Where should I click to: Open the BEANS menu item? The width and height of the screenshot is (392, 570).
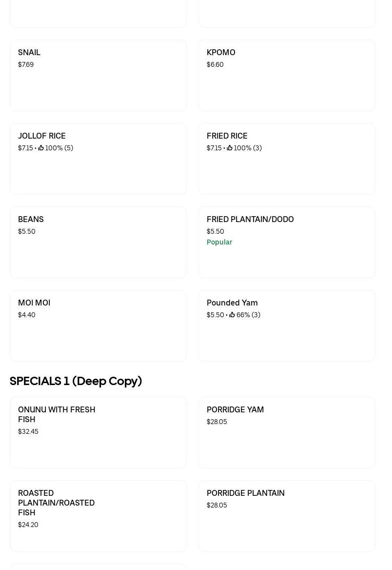[x=31, y=219]
